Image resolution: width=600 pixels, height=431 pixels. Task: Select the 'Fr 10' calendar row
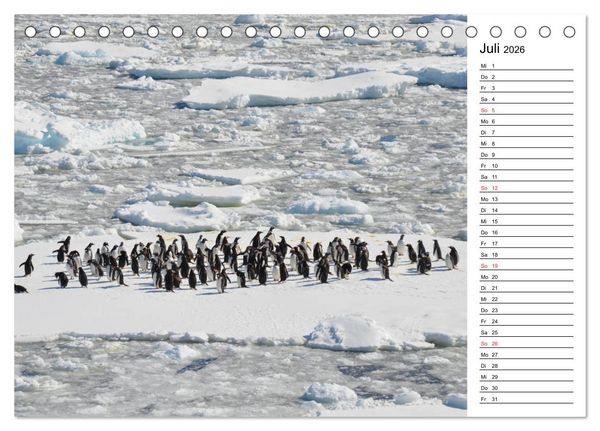[527, 166]
